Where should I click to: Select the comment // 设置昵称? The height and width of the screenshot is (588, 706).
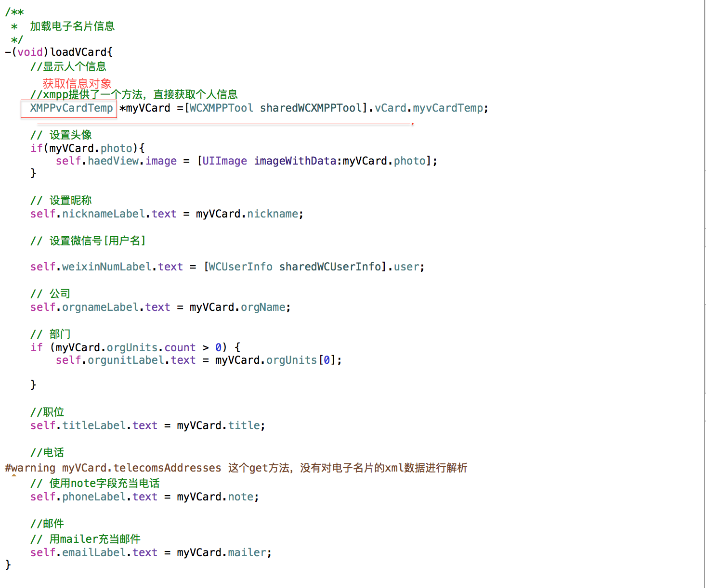click(61, 200)
